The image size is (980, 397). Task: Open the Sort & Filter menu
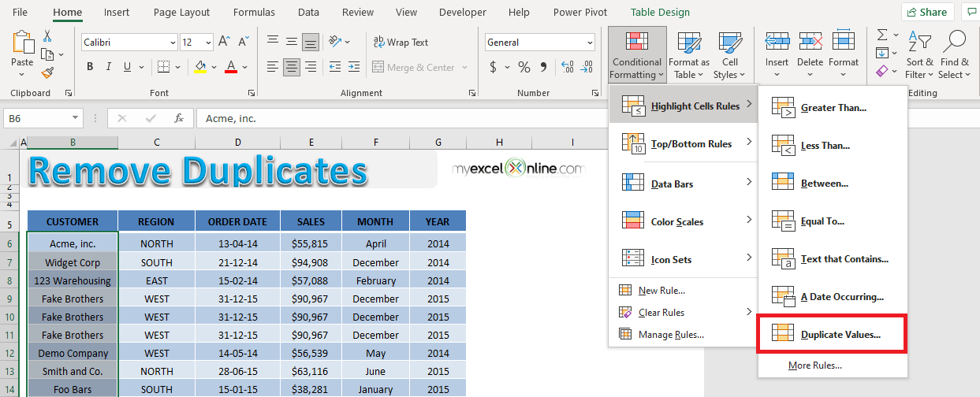click(919, 54)
